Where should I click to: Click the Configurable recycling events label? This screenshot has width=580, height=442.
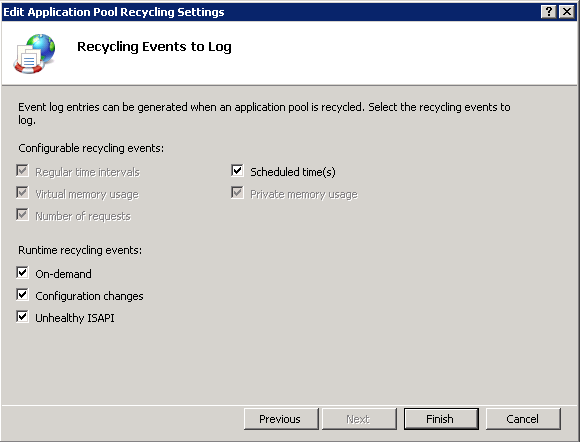(91, 148)
